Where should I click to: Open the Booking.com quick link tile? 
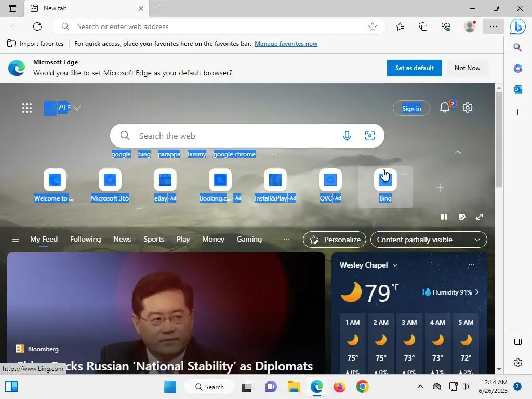[x=220, y=186]
